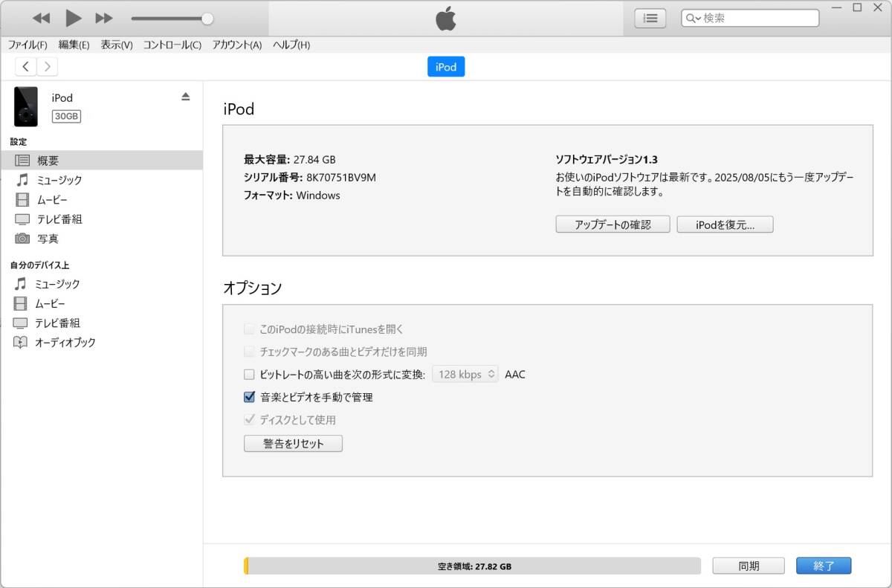Open the 編集(E) menu
The image size is (892, 588).
click(74, 45)
